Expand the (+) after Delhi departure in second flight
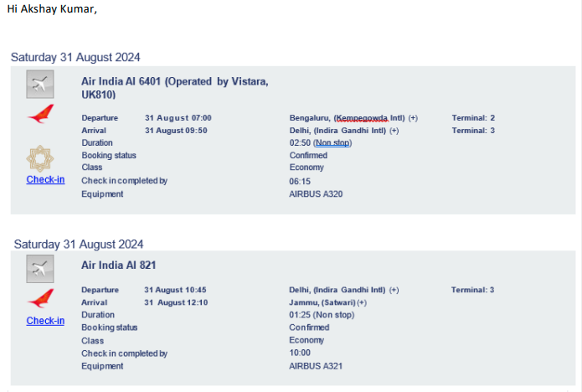582x392 pixels. coord(394,290)
